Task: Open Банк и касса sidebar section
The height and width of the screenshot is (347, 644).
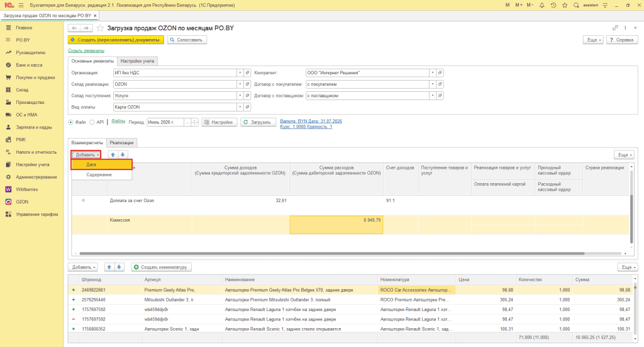Action: pos(29,65)
